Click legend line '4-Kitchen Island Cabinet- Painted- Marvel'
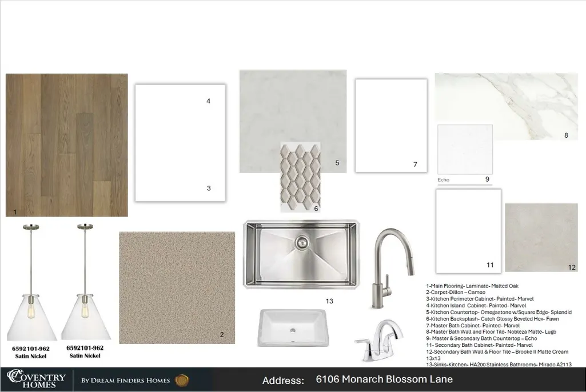The width and height of the screenshot is (586, 392). click(476, 305)
